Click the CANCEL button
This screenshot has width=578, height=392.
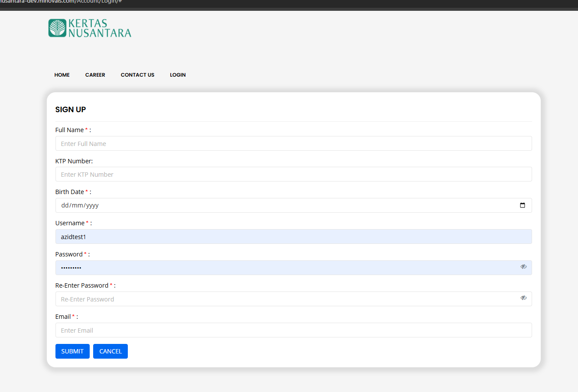coord(110,351)
